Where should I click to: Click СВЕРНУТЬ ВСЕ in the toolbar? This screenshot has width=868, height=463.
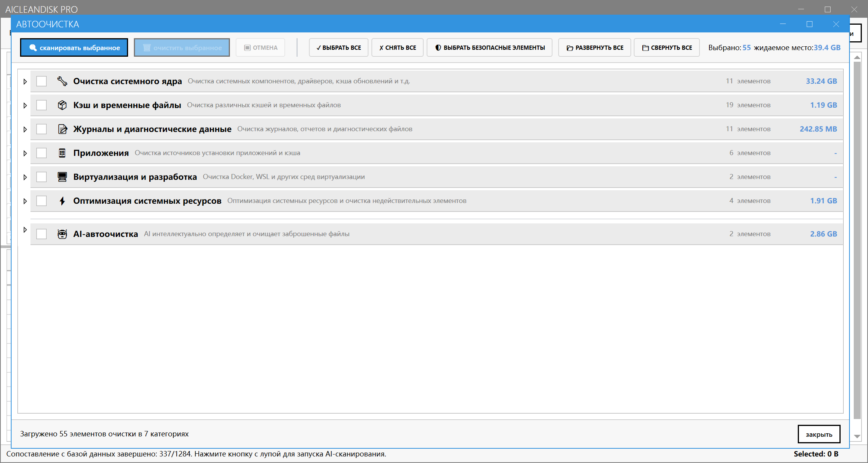click(x=667, y=47)
